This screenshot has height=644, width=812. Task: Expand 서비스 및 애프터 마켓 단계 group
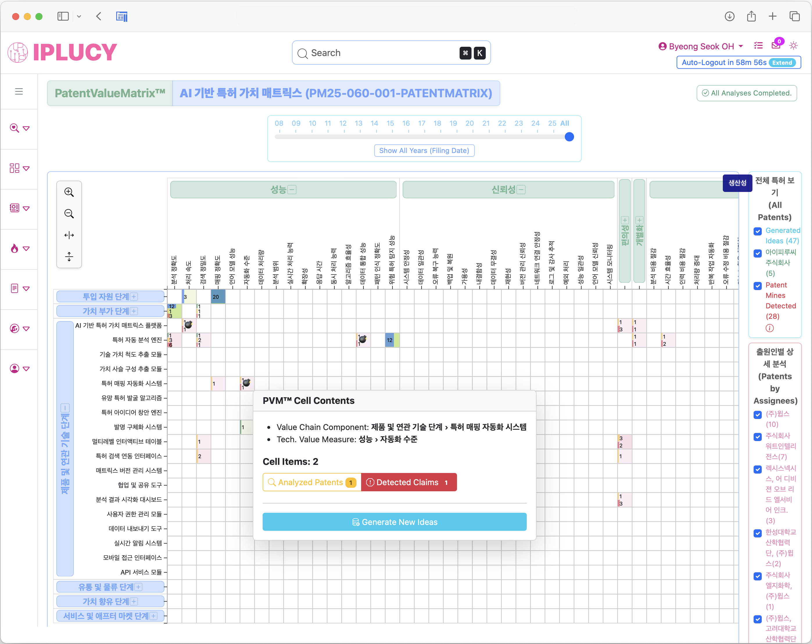pos(153,616)
